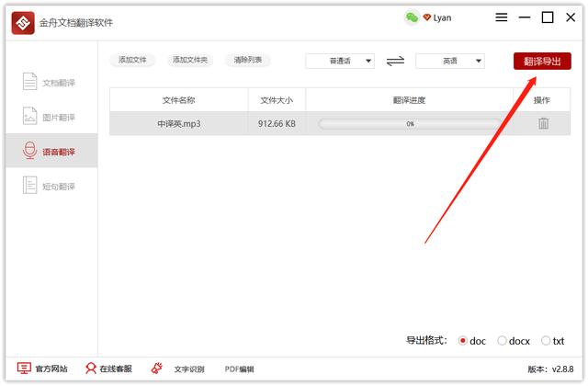Open 在线客服 support chat
The image size is (588, 386).
[108, 369]
